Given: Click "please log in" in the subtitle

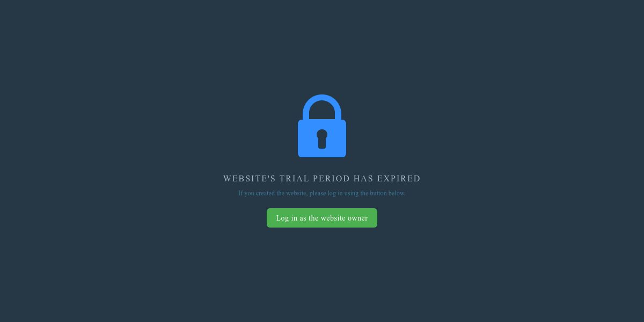Looking at the screenshot, I should pos(326,193).
